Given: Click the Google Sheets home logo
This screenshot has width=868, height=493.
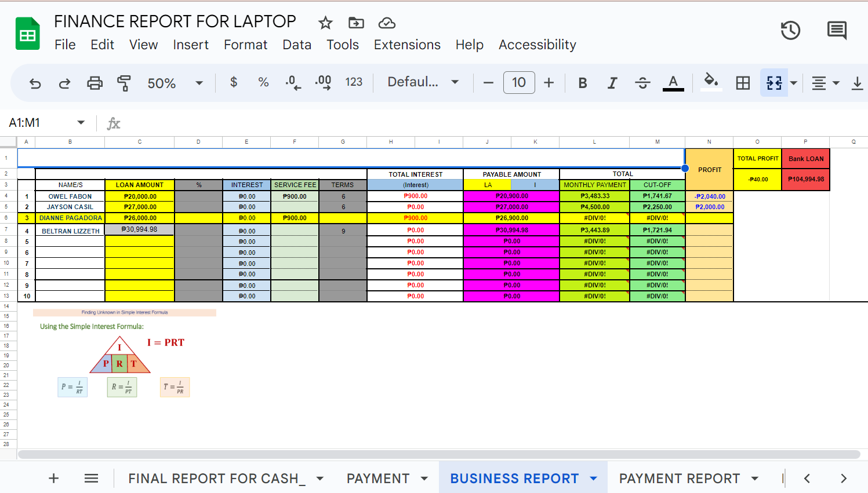Looking at the screenshot, I should (27, 34).
